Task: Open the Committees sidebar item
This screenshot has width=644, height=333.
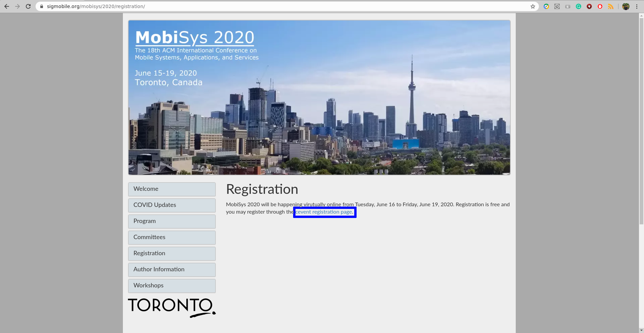Action: pyautogui.click(x=172, y=237)
